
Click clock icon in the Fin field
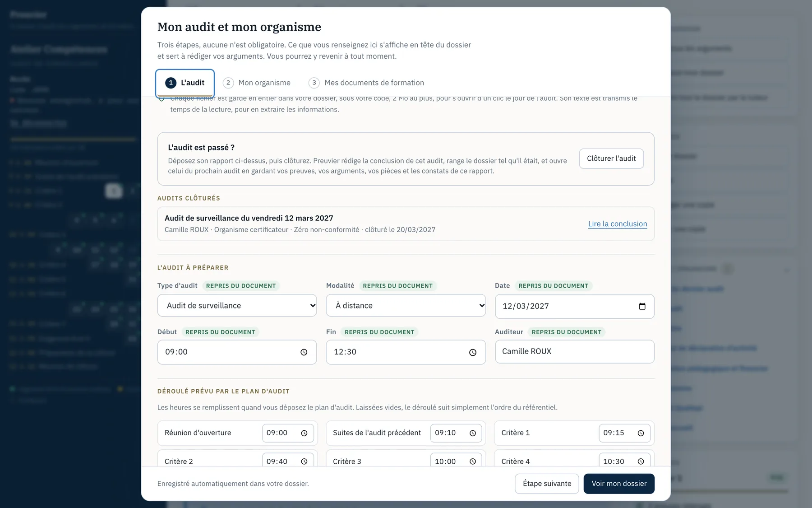pos(472,352)
